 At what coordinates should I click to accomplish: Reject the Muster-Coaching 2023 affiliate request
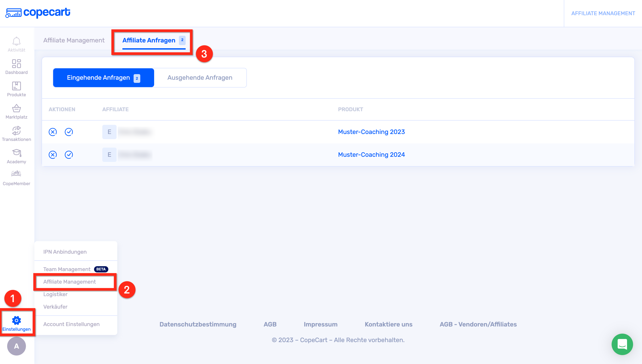click(53, 132)
